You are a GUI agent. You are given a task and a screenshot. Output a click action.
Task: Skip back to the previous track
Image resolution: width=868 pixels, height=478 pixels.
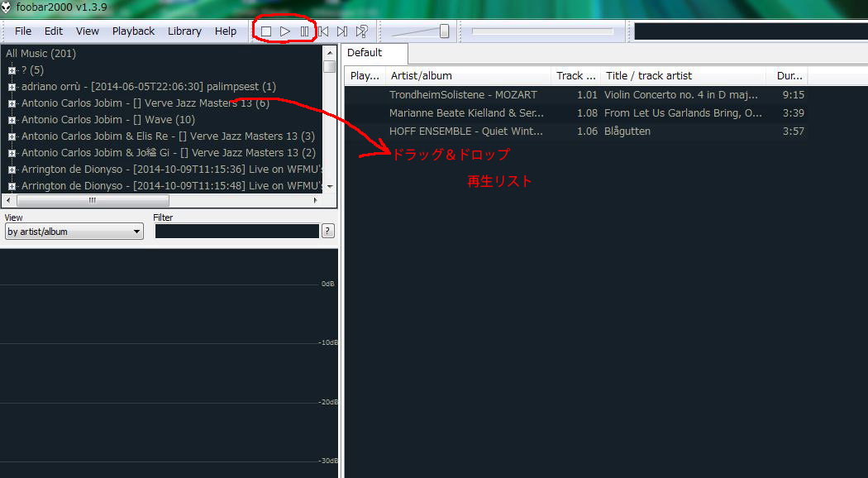coord(323,31)
